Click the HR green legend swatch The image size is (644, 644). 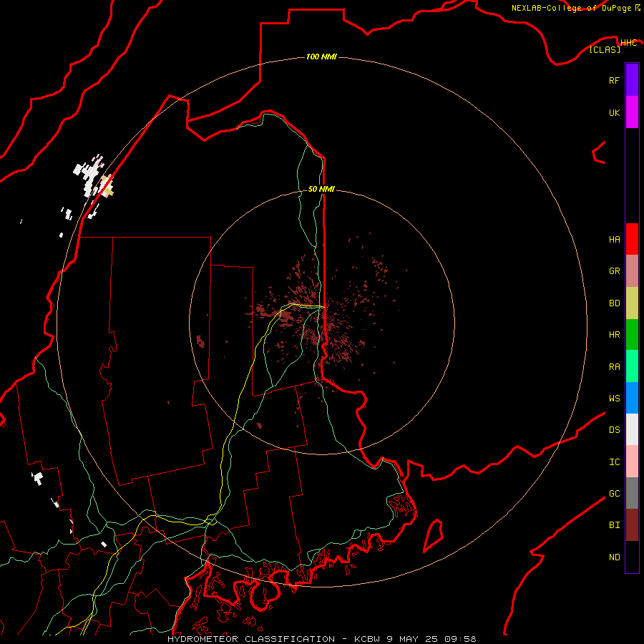click(632, 334)
